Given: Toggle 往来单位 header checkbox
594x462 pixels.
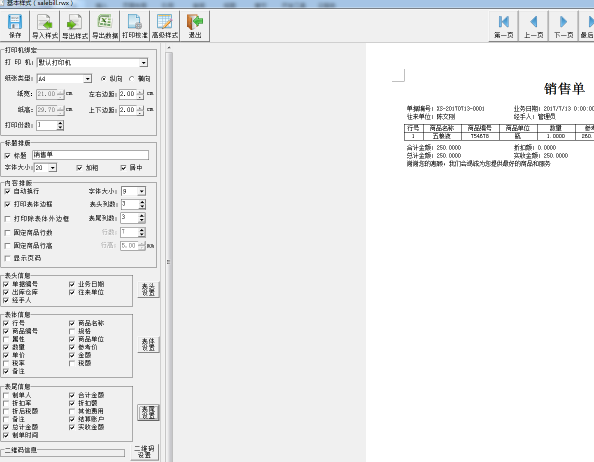Looking at the screenshot, I should coord(72,292).
